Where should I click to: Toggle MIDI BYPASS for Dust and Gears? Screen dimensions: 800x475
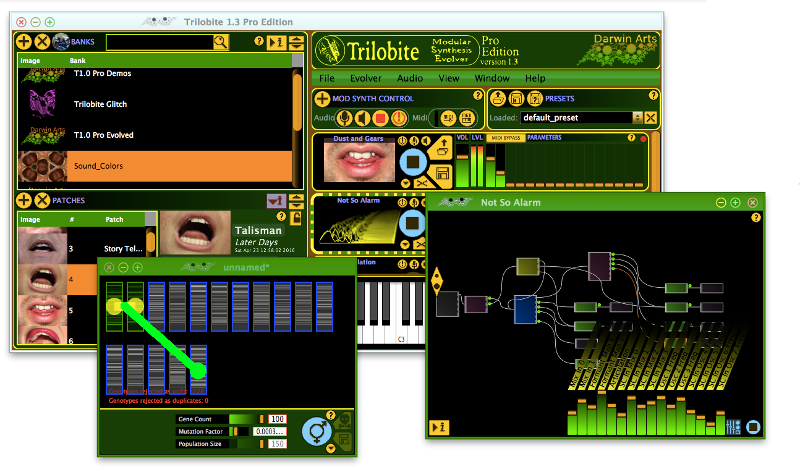pyautogui.click(x=505, y=138)
